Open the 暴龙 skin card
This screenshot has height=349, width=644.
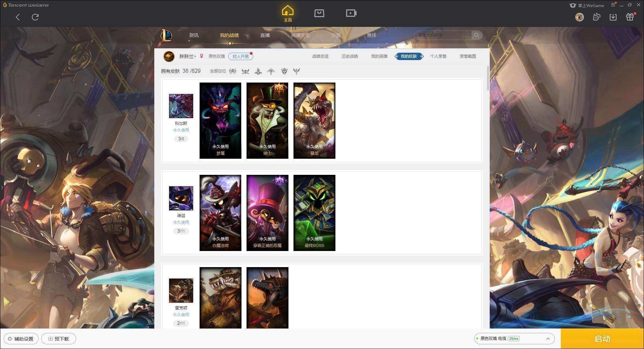pos(314,120)
